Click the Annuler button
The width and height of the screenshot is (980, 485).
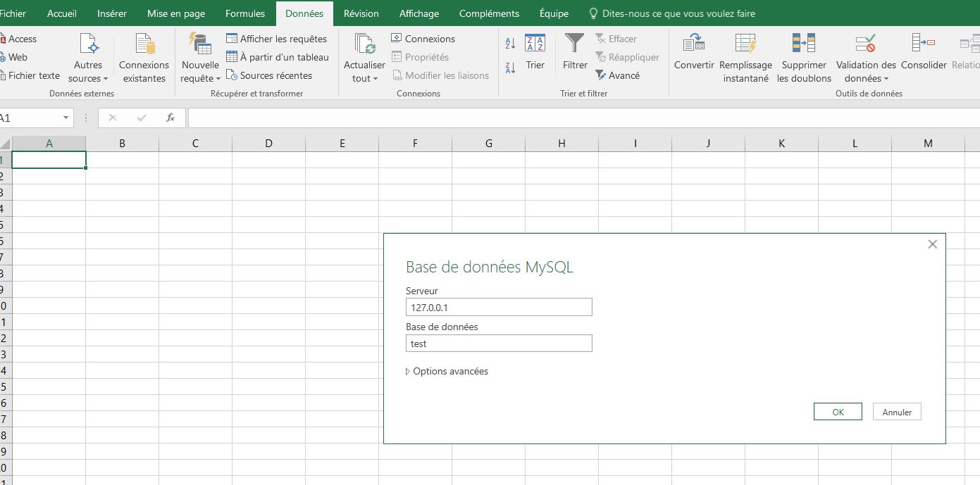pos(897,412)
